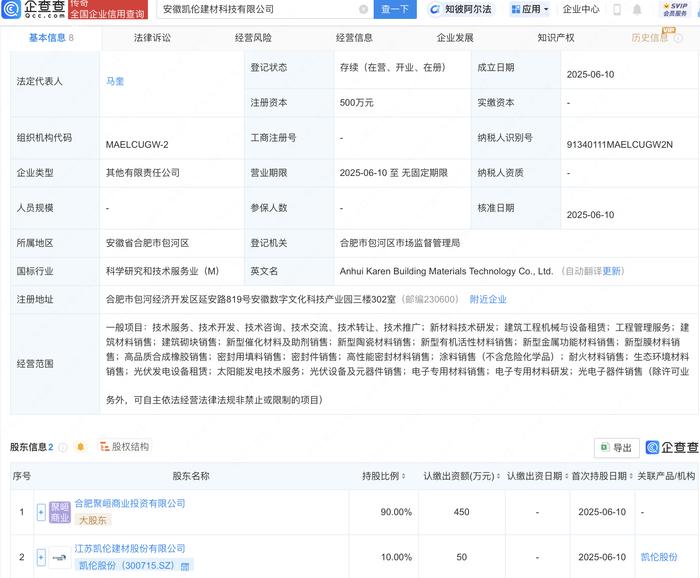Open stock tag 凯伦股份 (300715.SZ)
The width and height of the screenshot is (700, 578).
click(134, 566)
